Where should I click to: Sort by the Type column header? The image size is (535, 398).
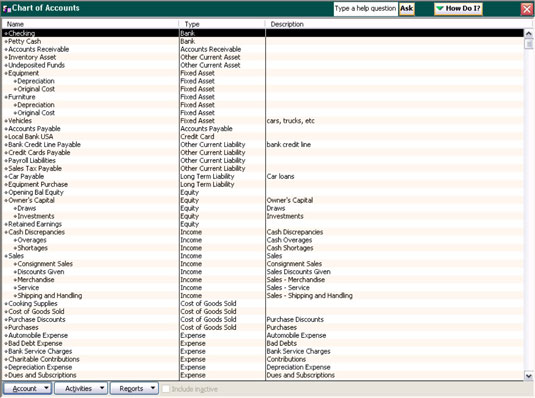[x=222, y=24]
